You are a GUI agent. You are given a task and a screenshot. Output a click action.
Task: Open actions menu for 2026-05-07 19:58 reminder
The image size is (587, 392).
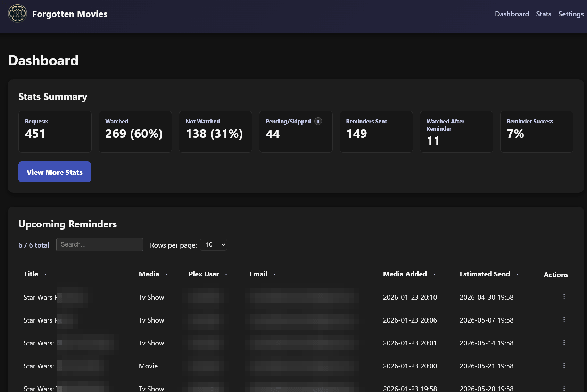pos(564,320)
